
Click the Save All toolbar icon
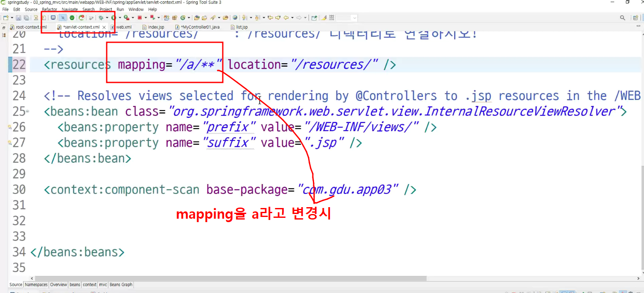26,18
